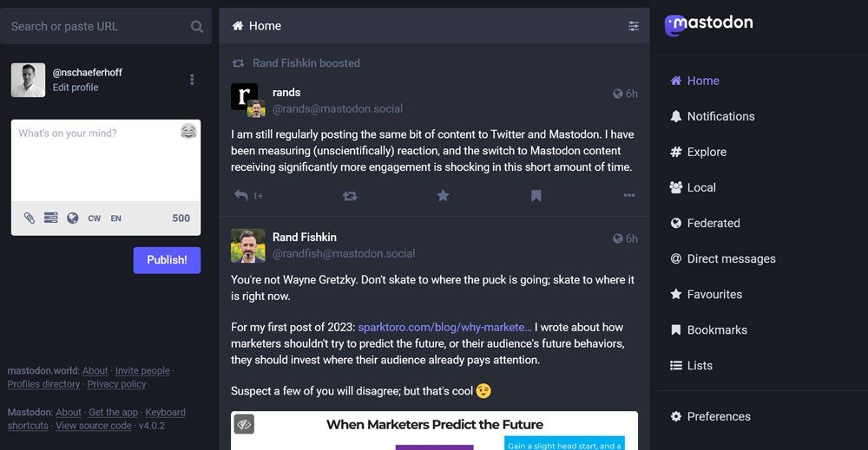The height and width of the screenshot is (450, 868).
Task: Add a poll to the post
Action: coord(51,218)
